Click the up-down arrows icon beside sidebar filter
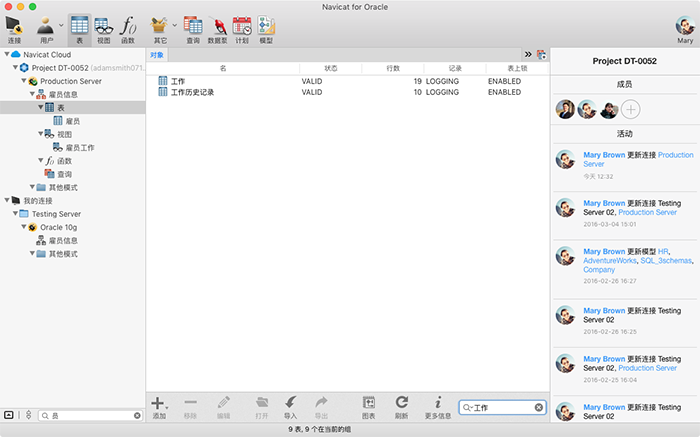The image size is (700, 437). coord(29,415)
